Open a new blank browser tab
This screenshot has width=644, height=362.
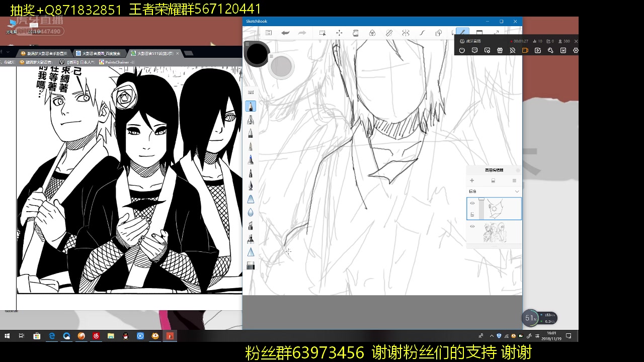point(189,53)
